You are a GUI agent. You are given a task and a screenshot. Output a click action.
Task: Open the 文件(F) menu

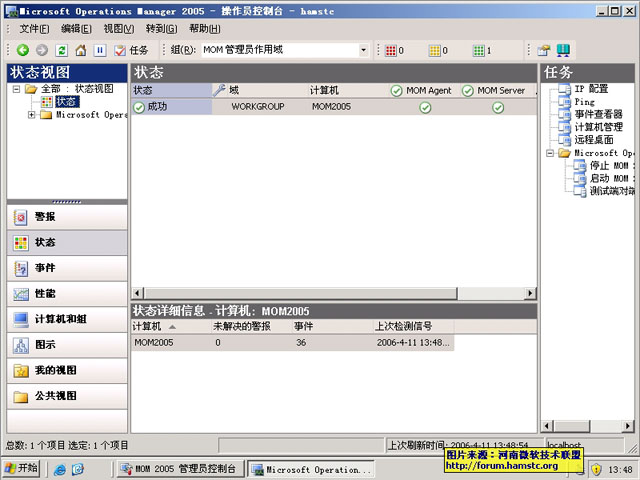click(34, 29)
